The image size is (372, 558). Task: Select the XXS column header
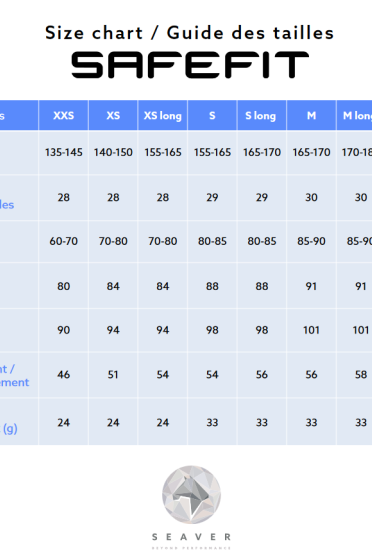coord(63,115)
